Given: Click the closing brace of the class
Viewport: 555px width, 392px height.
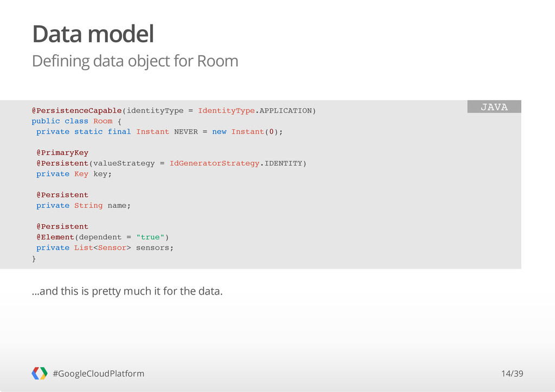Looking at the screenshot, I should coord(34,259).
